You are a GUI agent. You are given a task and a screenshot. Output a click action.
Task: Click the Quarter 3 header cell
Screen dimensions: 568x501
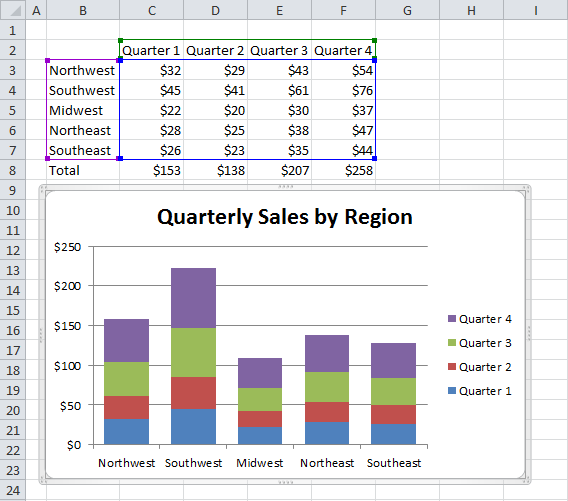(279, 50)
